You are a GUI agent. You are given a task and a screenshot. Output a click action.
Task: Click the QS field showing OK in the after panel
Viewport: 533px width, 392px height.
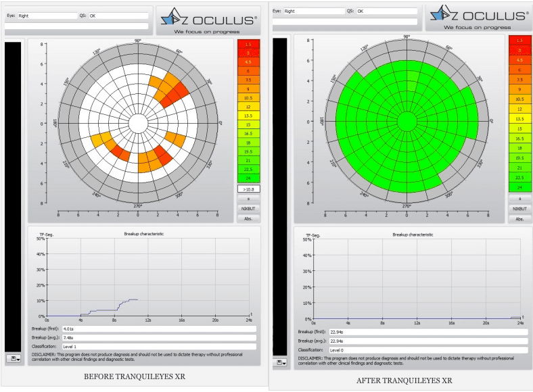387,11
